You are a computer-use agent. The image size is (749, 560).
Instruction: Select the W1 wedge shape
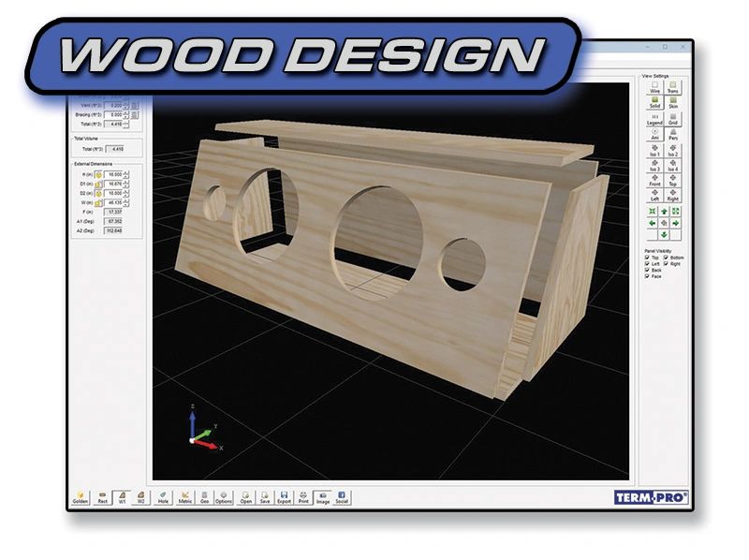[x=123, y=497]
